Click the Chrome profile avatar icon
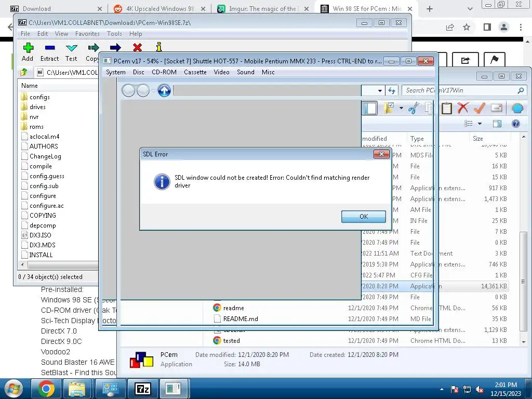The height and width of the screenshot is (399, 532). [504, 27]
